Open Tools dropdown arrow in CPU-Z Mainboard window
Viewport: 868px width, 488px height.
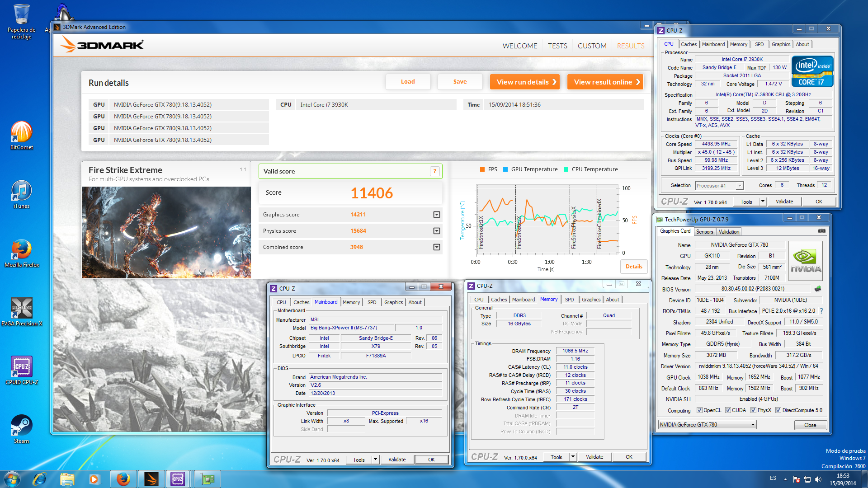coord(375,460)
